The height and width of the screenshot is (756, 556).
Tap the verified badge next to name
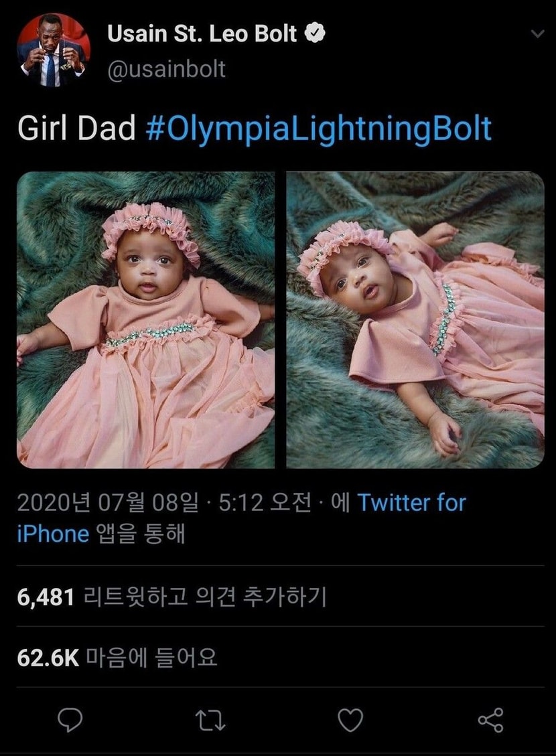coord(315,33)
